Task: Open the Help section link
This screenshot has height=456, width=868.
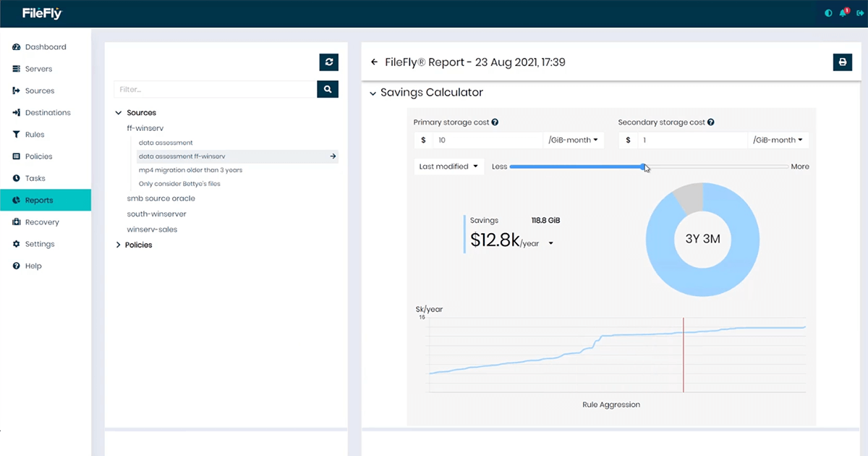Action: point(33,266)
